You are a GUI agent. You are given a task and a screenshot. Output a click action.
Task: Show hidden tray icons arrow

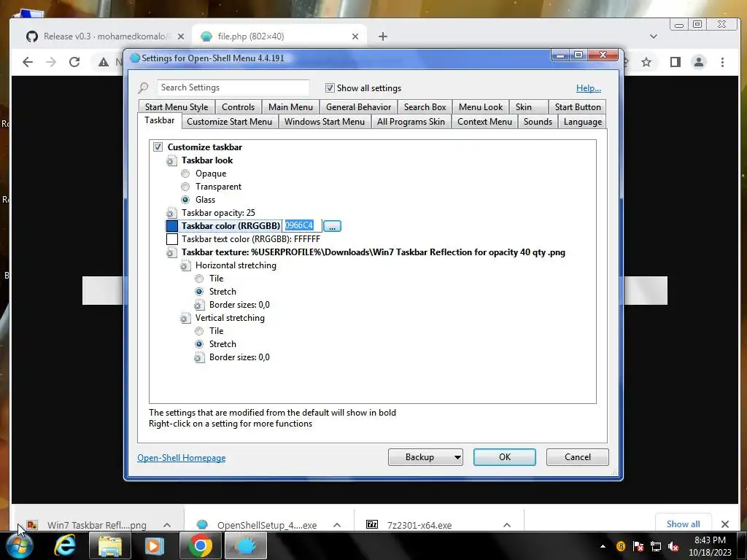coord(603,546)
